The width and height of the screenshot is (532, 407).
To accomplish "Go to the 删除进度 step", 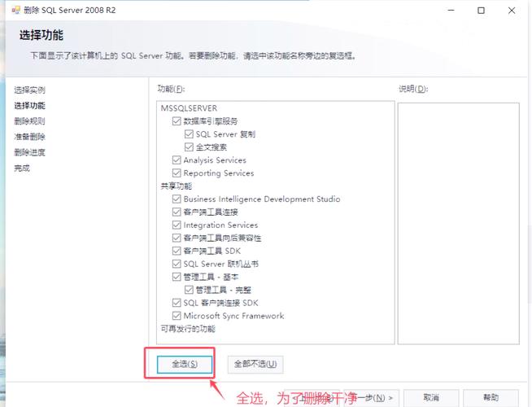I will [29, 152].
